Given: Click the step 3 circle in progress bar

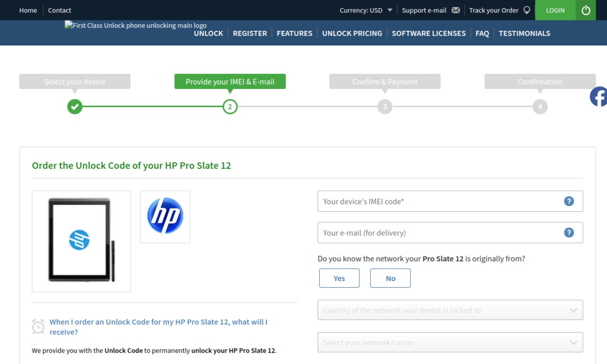Looking at the screenshot, I should (385, 107).
